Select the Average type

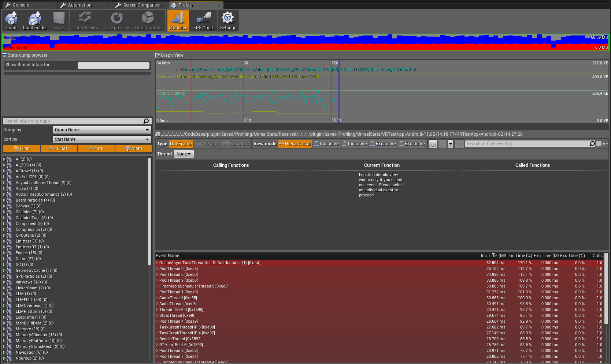[207, 144]
